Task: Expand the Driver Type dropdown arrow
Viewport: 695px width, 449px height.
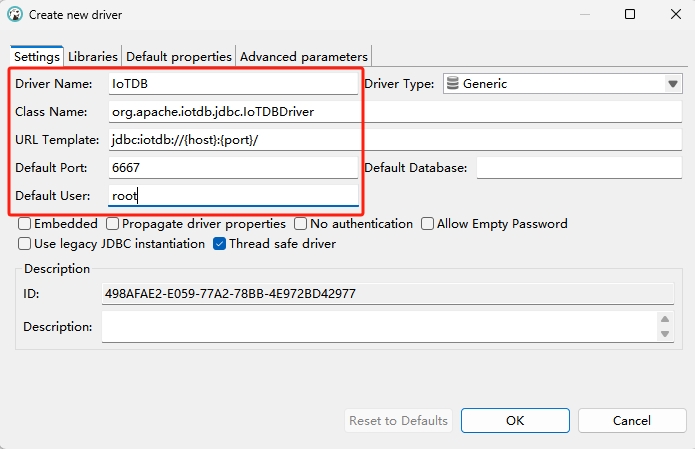Action: pyautogui.click(x=672, y=84)
